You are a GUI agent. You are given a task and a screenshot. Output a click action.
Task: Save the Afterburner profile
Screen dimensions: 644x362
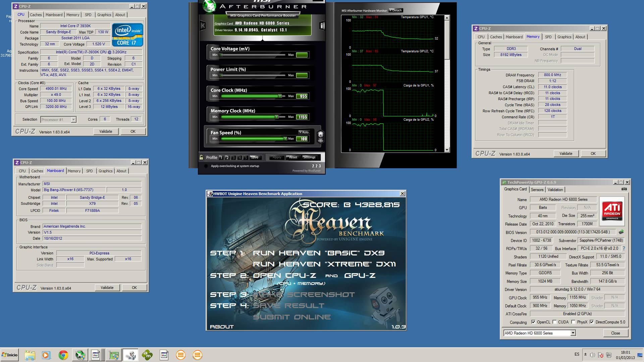tap(255, 157)
